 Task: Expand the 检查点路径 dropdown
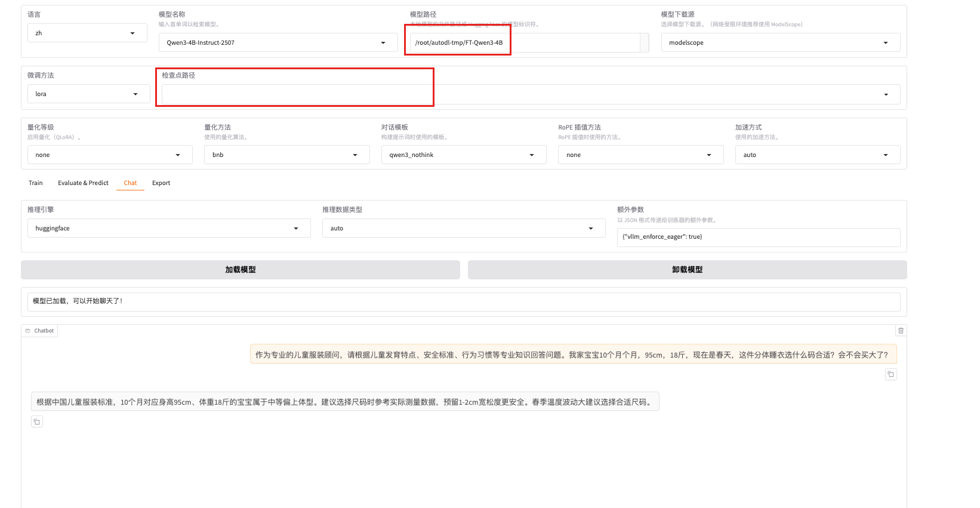click(531, 94)
